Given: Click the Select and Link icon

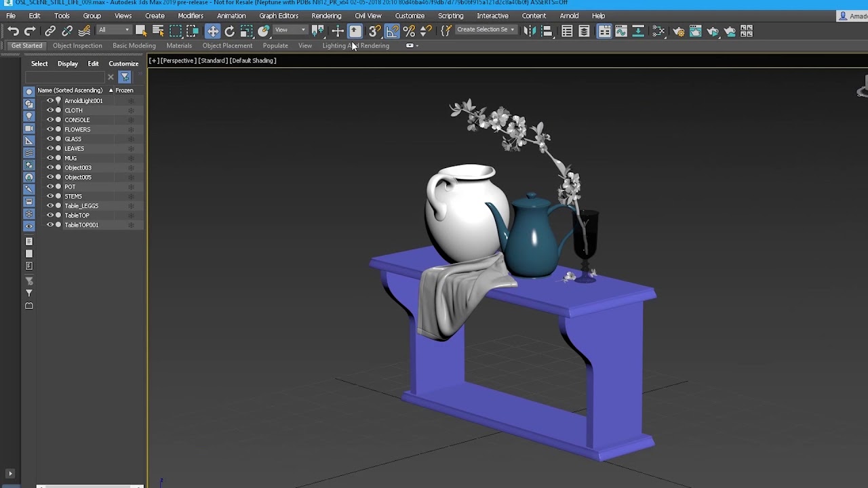Looking at the screenshot, I should (x=50, y=31).
